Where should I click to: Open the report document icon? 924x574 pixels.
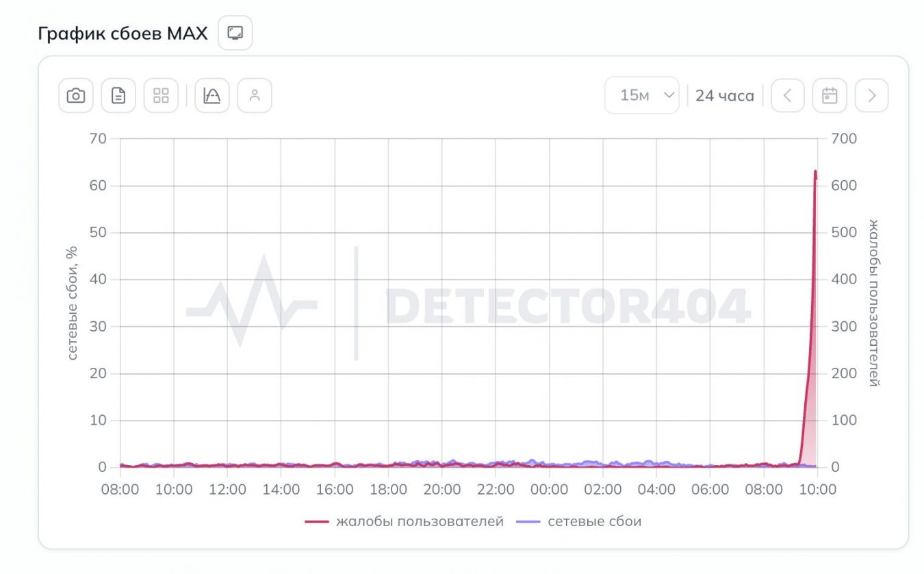coord(118,95)
